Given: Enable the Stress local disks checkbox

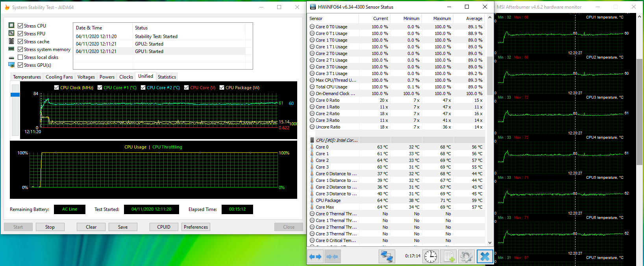Looking at the screenshot, I should click(x=20, y=57).
